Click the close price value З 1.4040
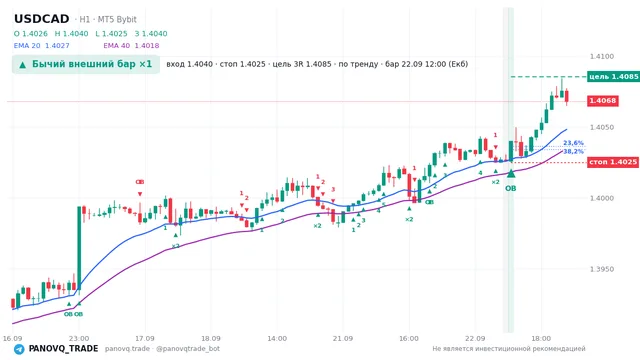Screen dimensions: 640x360 [151, 34]
